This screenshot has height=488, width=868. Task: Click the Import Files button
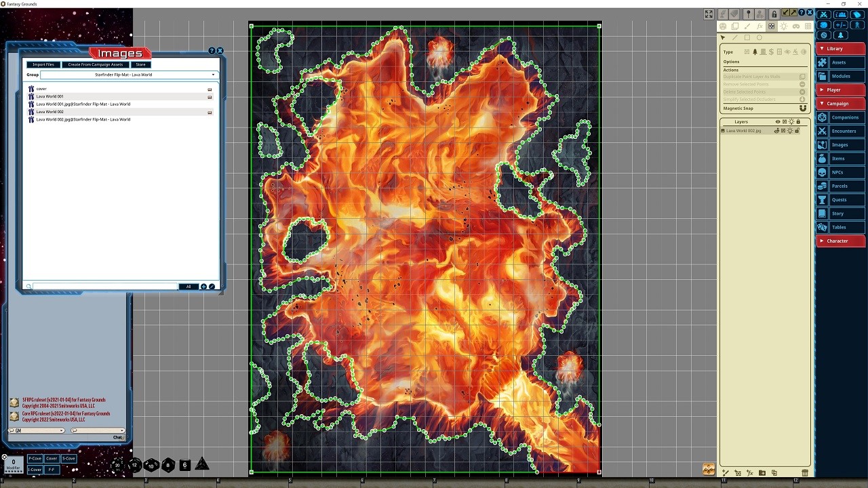pyautogui.click(x=43, y=64)
